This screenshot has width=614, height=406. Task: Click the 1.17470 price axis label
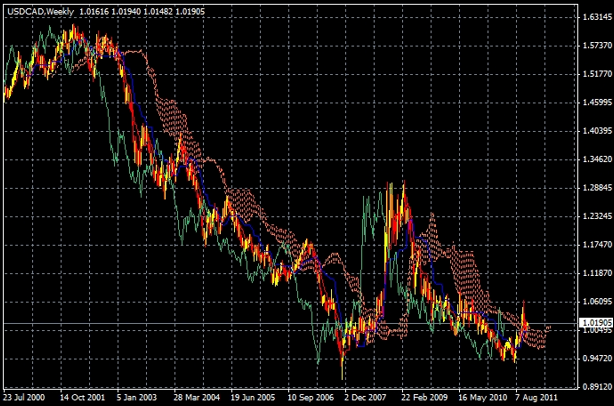click(x=595, y=245)
